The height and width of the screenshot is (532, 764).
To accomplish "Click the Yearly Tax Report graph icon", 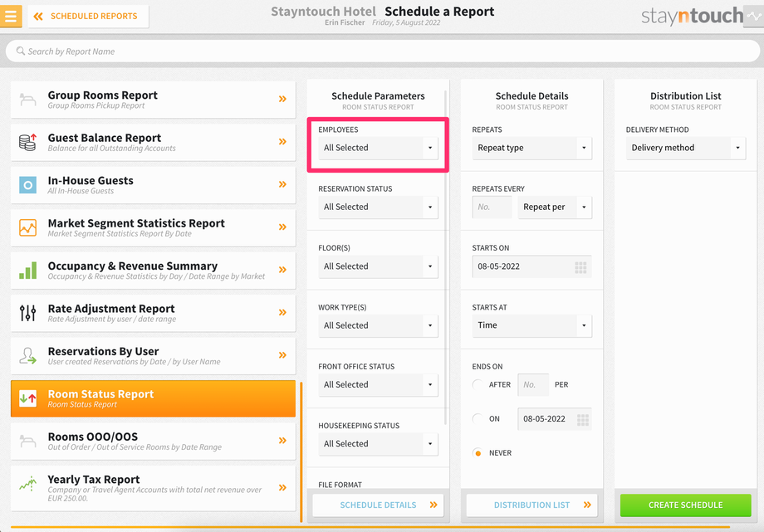I will (27, 484).
